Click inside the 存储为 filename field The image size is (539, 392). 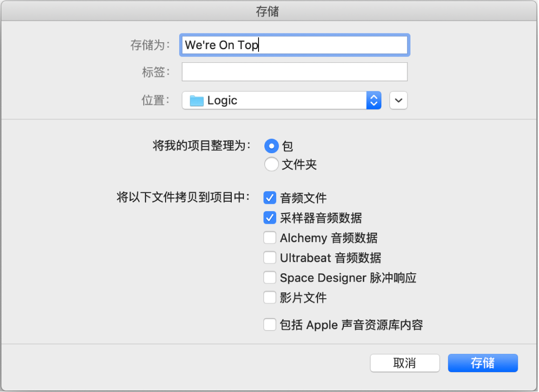(x=294, y=45)
